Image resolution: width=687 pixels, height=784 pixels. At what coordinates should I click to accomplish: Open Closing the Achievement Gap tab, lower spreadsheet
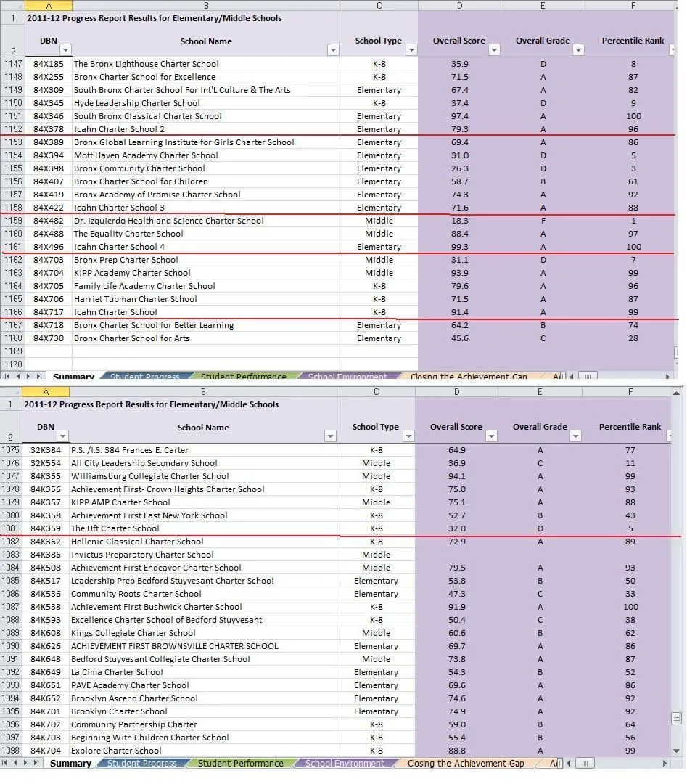coord(465,764)
